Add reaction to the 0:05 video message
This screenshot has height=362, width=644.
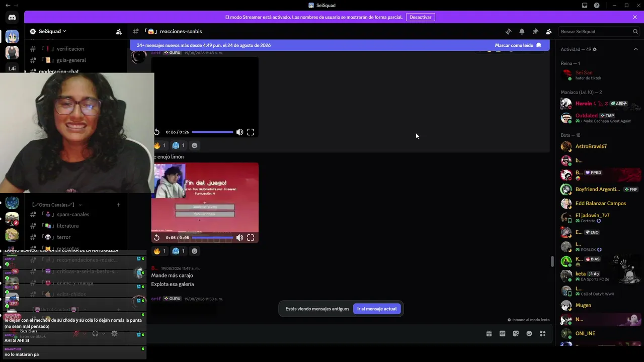tap(194, 251)
